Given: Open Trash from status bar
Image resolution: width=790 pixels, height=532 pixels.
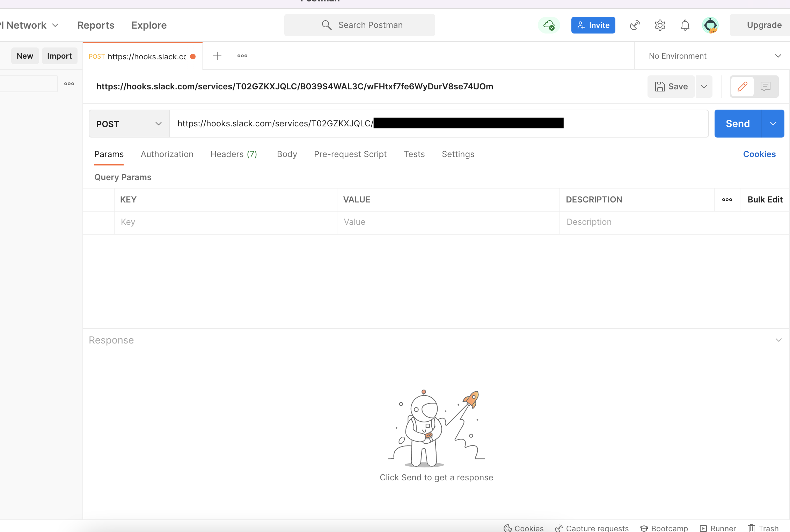Looking at the screenshot, I should pos(763,528).
